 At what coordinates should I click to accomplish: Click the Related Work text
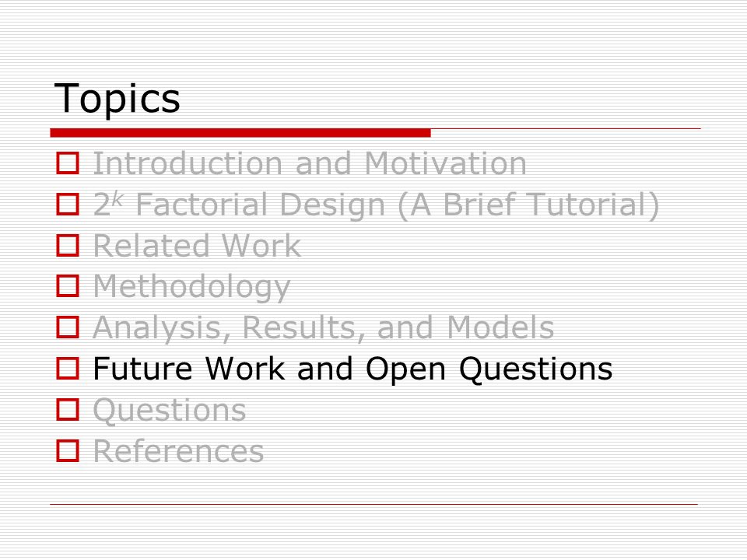197,246
